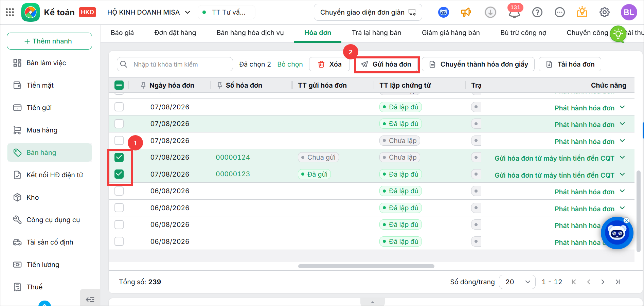Image resolution: width=644 pixels, height=306 pixels.
Task: Click the vertical table scrollbar
Action: (638, 211)
